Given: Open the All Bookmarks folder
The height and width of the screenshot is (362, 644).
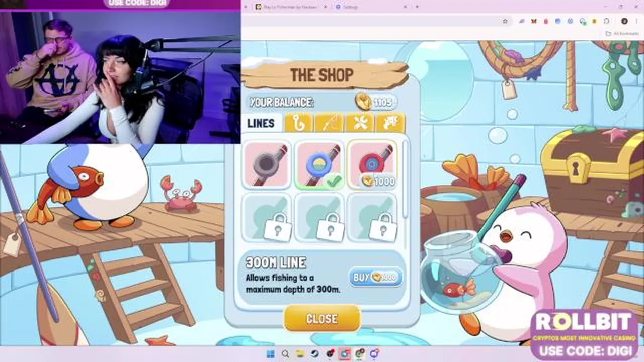Looking at the screenshot, I should pyautogui.click(x=622, y=34).
